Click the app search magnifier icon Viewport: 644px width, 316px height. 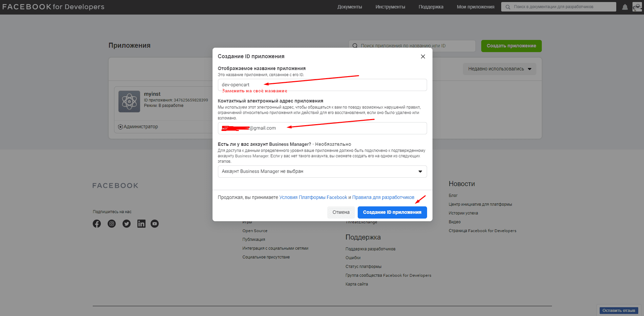tap(355, 46)
